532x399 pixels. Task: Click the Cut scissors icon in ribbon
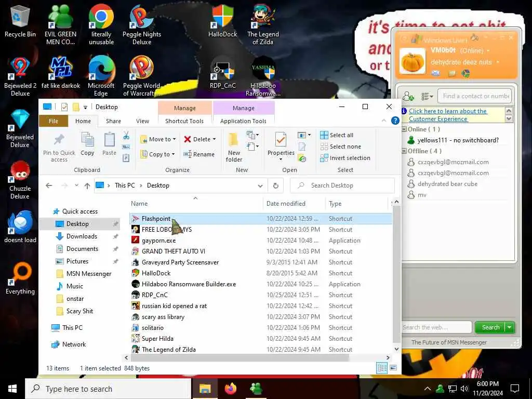click(x=126, y=136)
